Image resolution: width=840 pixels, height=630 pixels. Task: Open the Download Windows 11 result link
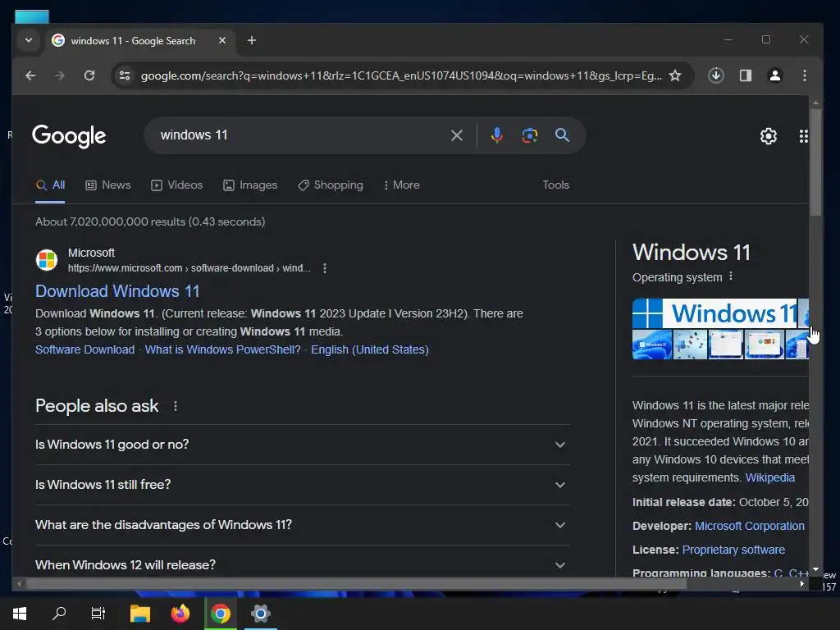(x=117, y=291)
